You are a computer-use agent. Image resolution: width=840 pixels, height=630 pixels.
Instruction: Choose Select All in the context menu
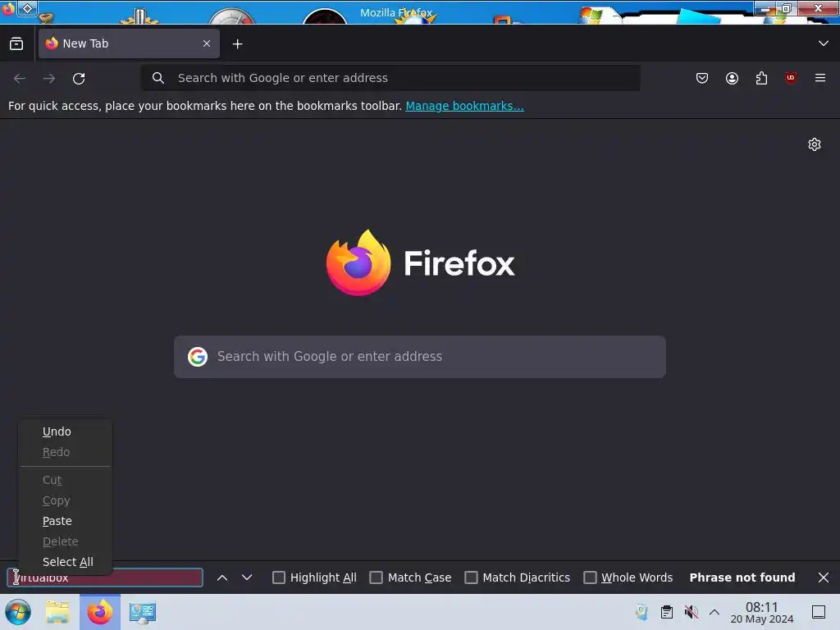coord(65,562)
